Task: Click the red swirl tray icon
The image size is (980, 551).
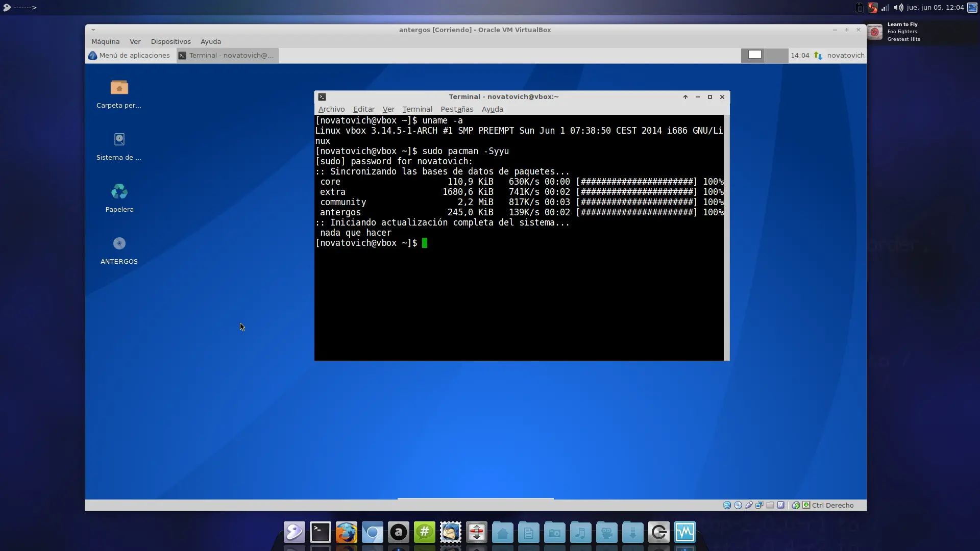Action: [873, 8]
